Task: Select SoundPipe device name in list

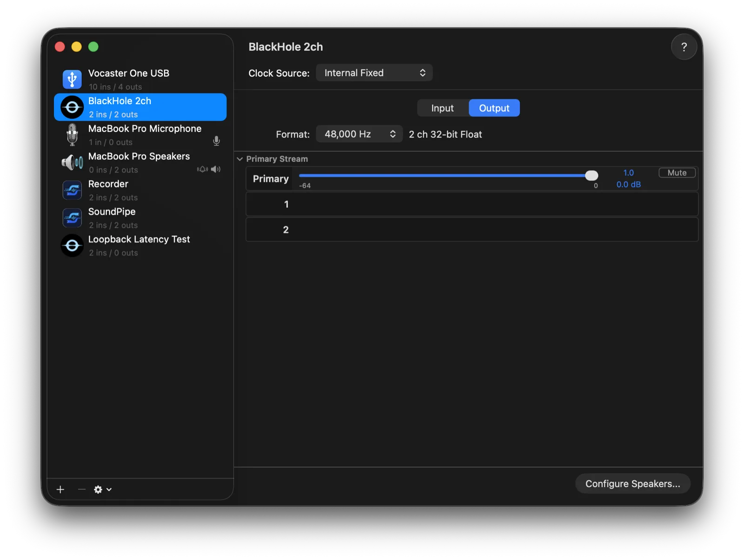Action: click(x=112, y=211)
